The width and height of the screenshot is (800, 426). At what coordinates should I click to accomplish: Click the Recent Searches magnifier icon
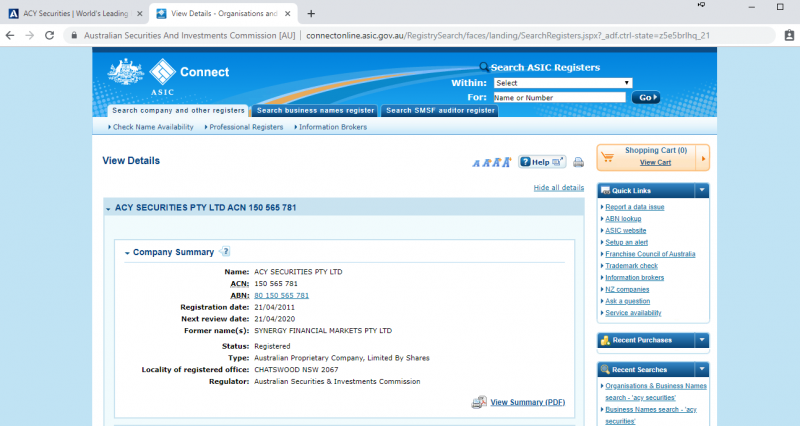point(606,369)
